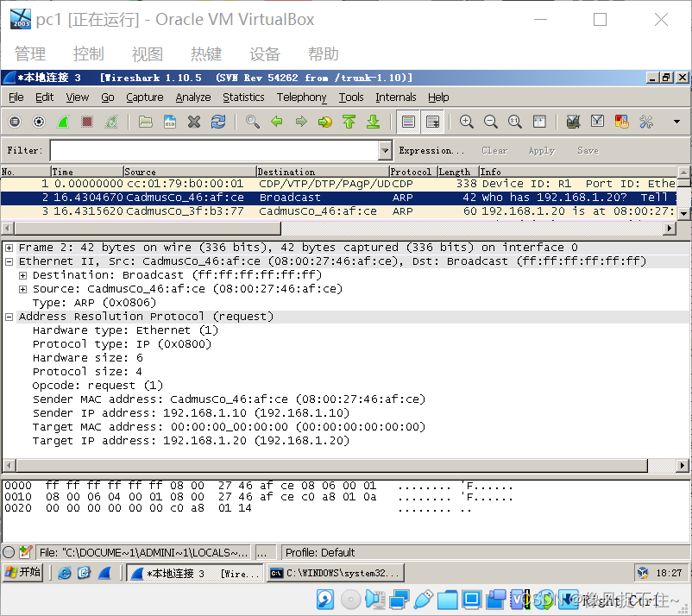Close this capture file X icon
Image resolution: width=692 pixels, height=616 pixels.
pyautogui.click(x=194, y=122)
